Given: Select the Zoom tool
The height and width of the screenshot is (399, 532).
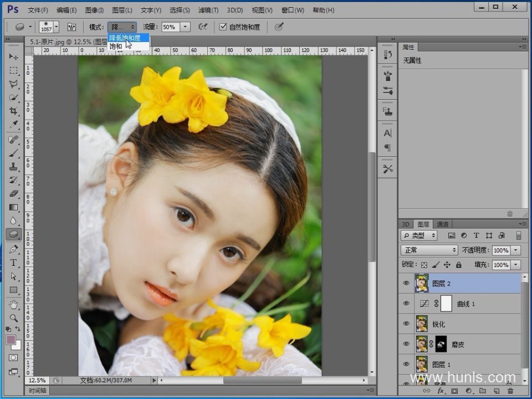Looking at the screenshot, I should pos(13,318).
